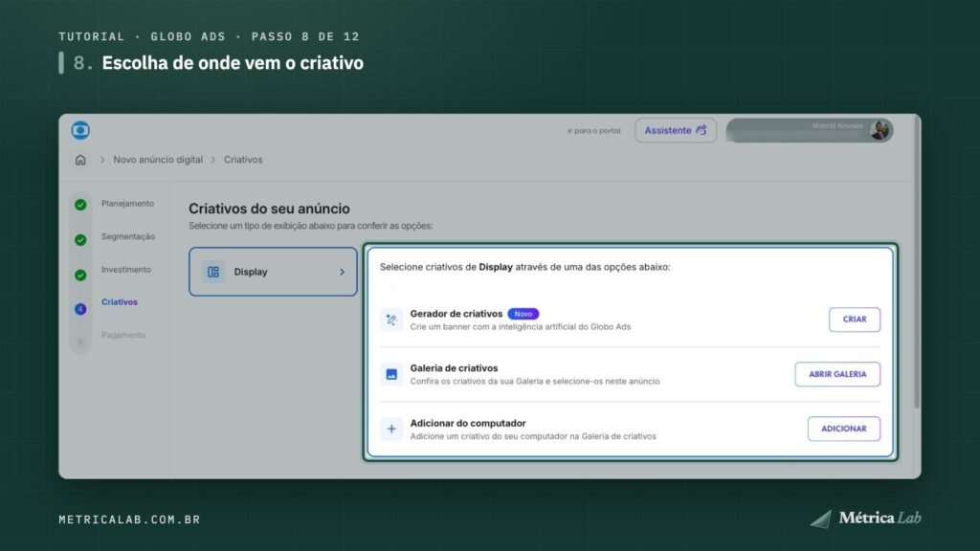
Task: Click the Segmentação green check icon
Action: pos(80,240)
